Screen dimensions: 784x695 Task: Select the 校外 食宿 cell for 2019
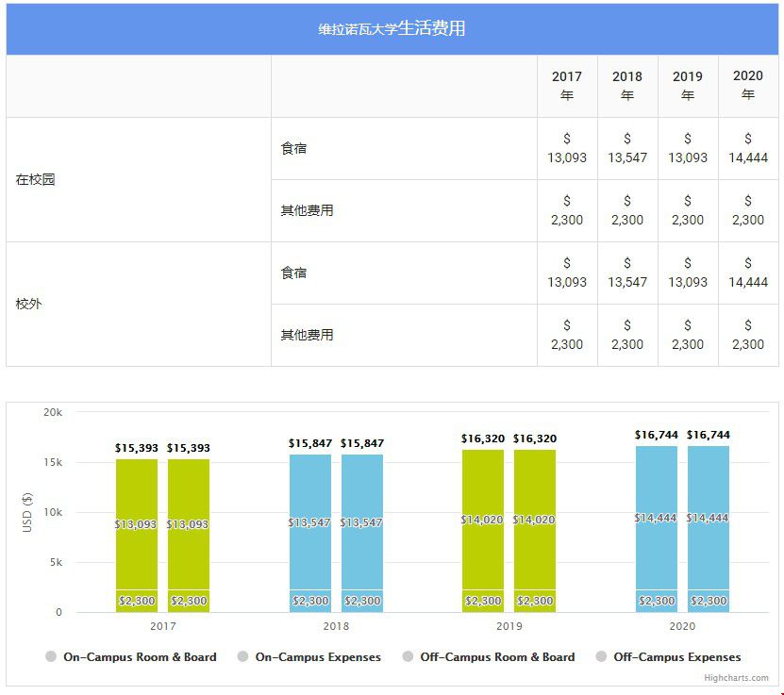[x=688, y=273]
